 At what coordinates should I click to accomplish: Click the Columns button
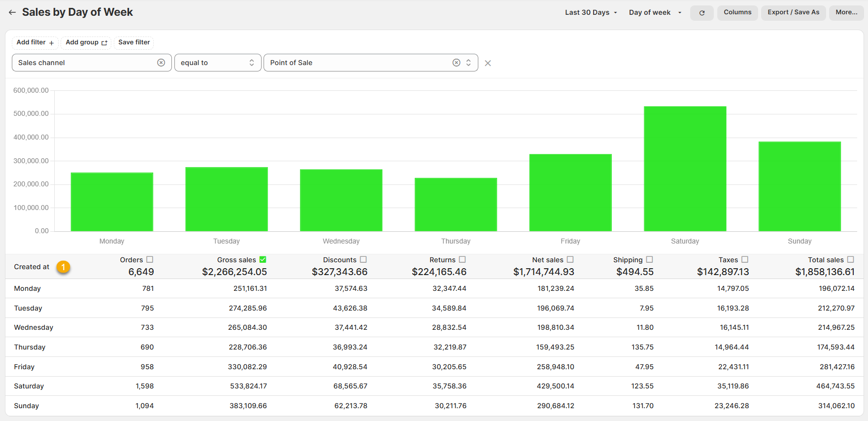tap(737, 12)
